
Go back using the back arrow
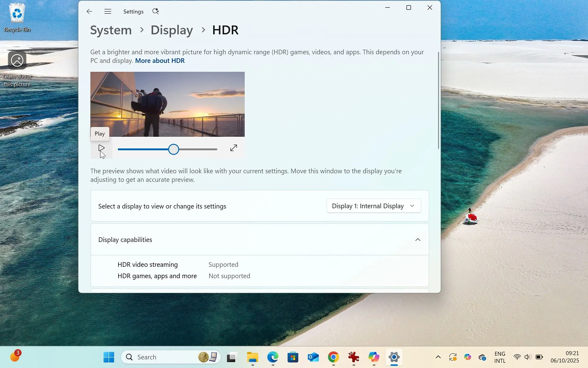click(89, 11)
